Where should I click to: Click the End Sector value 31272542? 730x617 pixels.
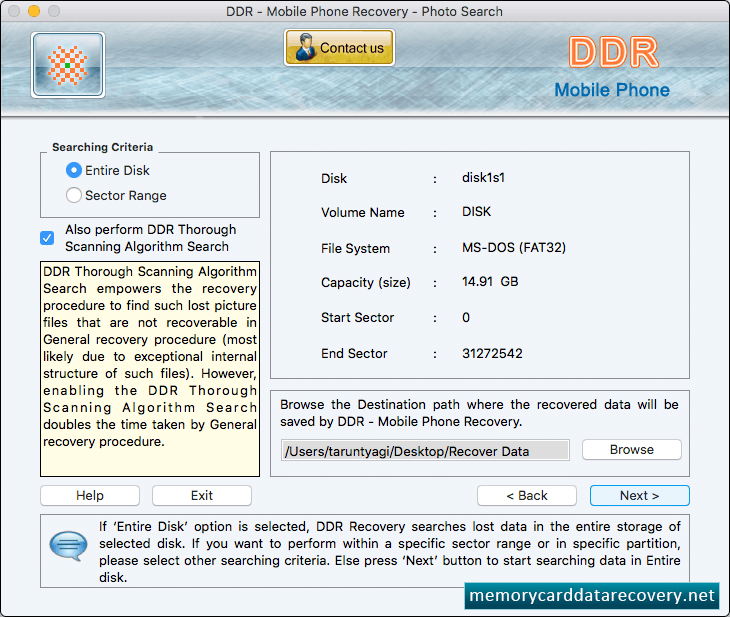click(x=492, y=353)
